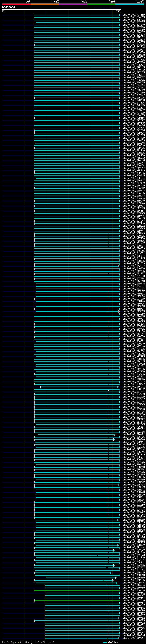Click the red 20% identity legend segment
The width and height of the screenshot is (146, 644).
click(16, 4)
